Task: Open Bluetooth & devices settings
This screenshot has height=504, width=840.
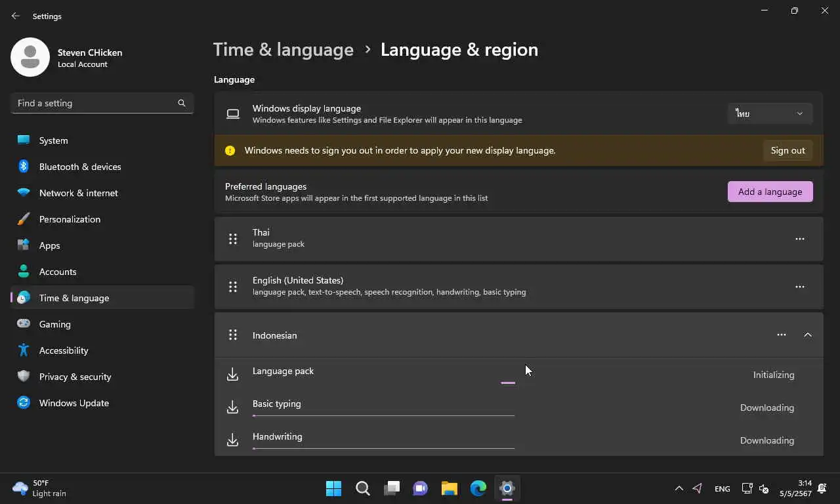Action: [x=103, y=167]
